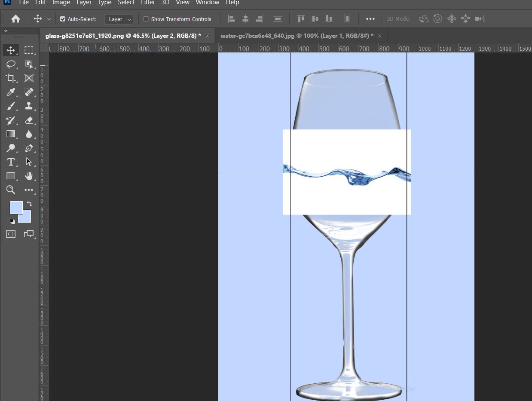
Task: Select the Object Selection tool
Action: pos(29,64)
